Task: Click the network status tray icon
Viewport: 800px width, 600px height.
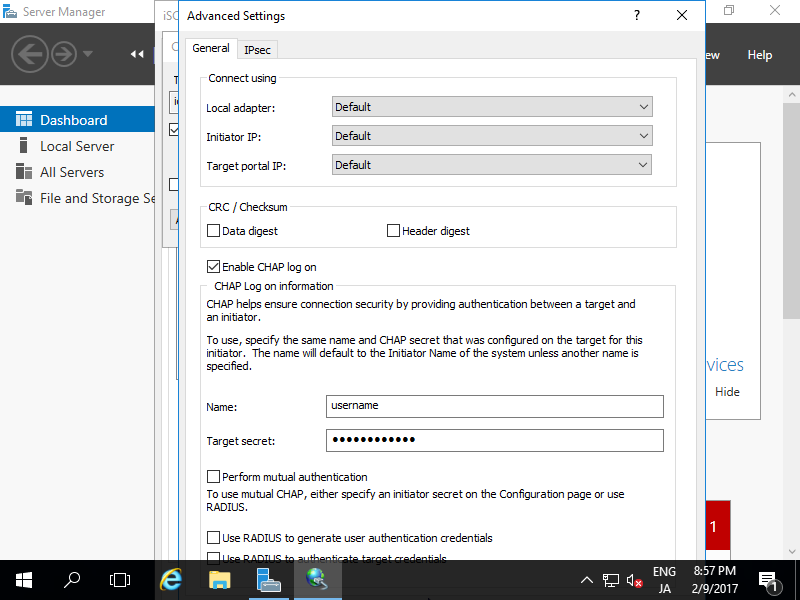Action: [611, 580]
